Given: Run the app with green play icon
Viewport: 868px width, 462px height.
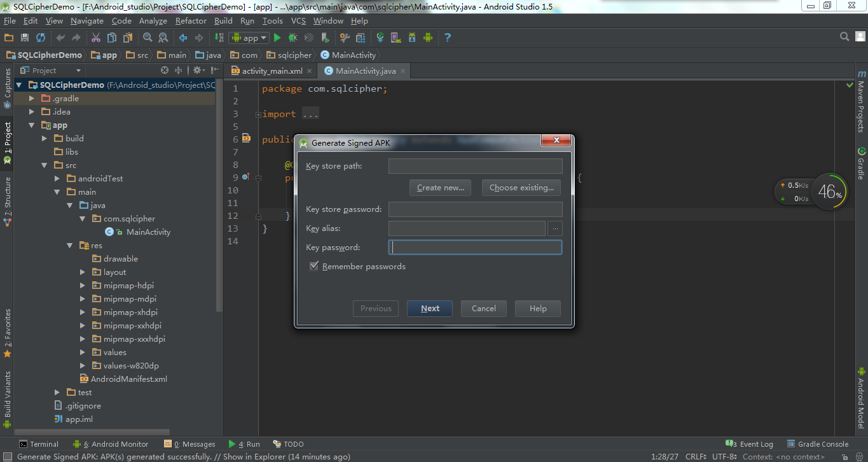Looking at the screenshot, I should 277,38.
